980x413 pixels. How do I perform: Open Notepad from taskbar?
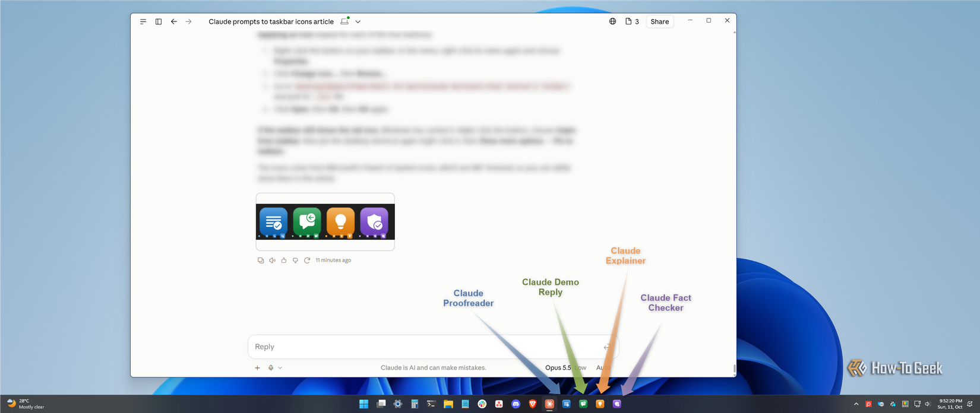[465, 404]
